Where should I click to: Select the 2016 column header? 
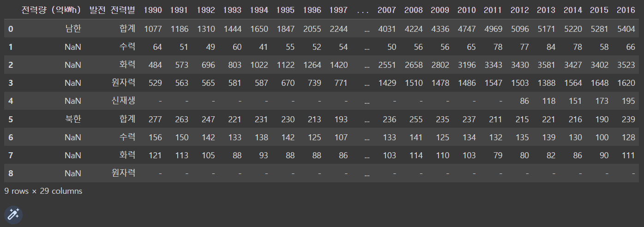pyautogui.click(x=626, y=10)
